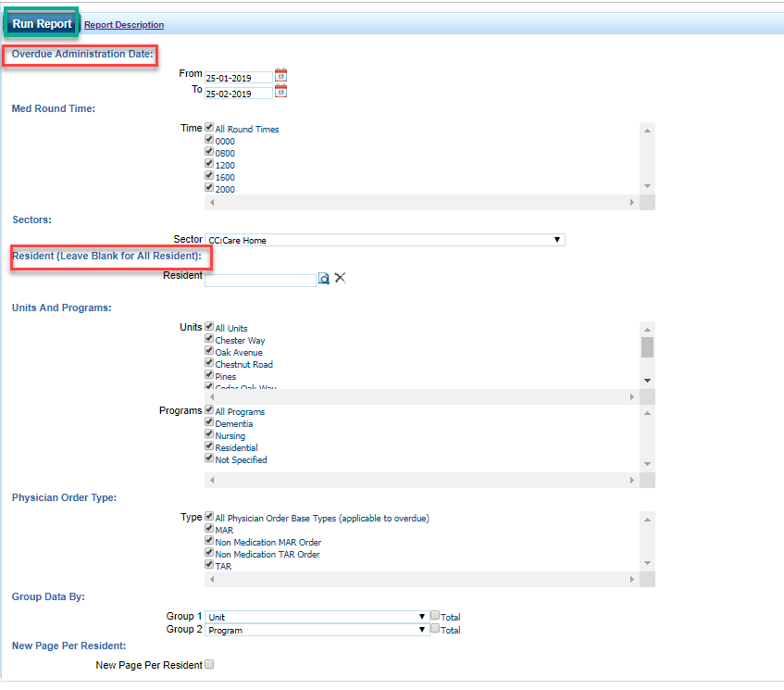The width and height of the screenshot is (784, 690).
Task: Click the Run Report button
Action: 42,24
